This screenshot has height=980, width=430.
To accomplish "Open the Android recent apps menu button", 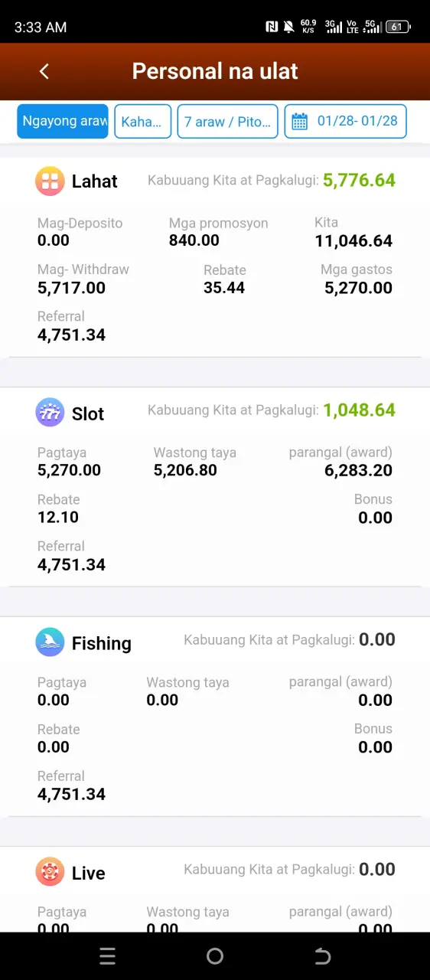I will click(x=108, y=955).
